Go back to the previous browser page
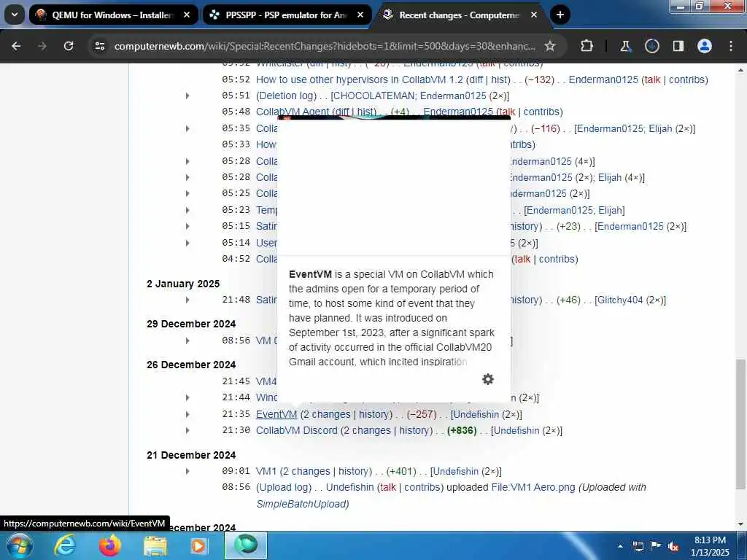747x560 pixels. click(x=16, y=46)
